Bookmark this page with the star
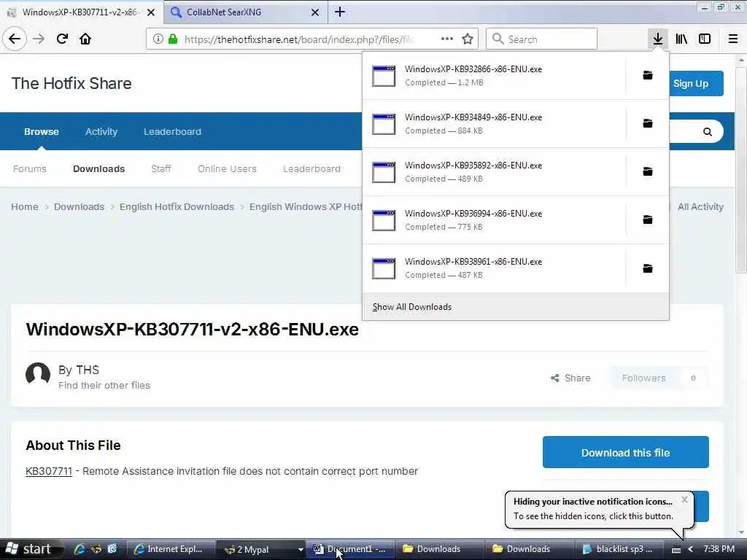Viewport: 747px width, 560px height. [x=468, y=39]
